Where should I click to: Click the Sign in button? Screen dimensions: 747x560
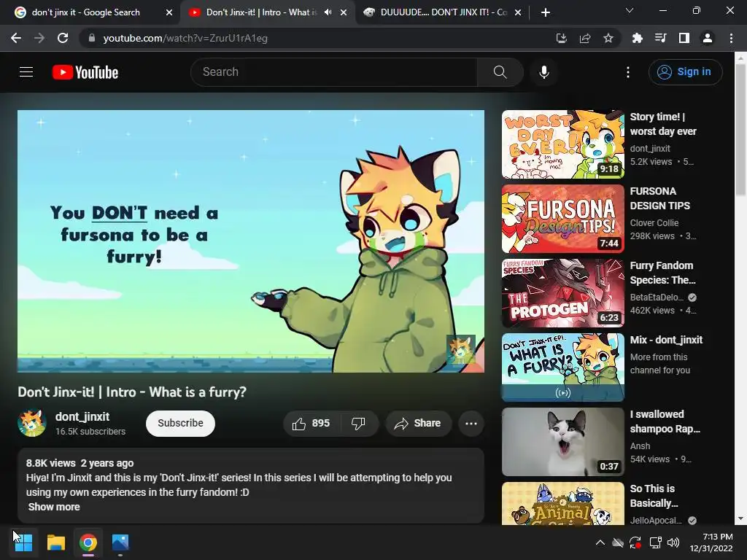[686, 72]
